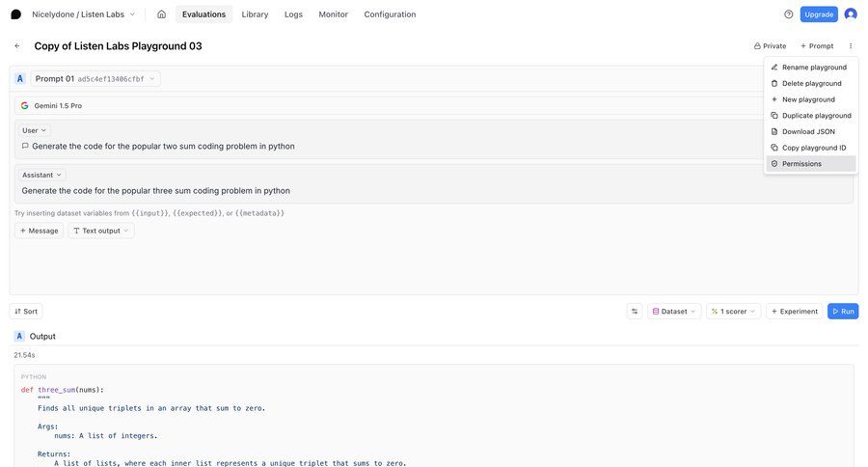The width and height of the screenshot is (868, 467).
Task: Click the Google logo icon by Gemini
Action: (24, 105)
